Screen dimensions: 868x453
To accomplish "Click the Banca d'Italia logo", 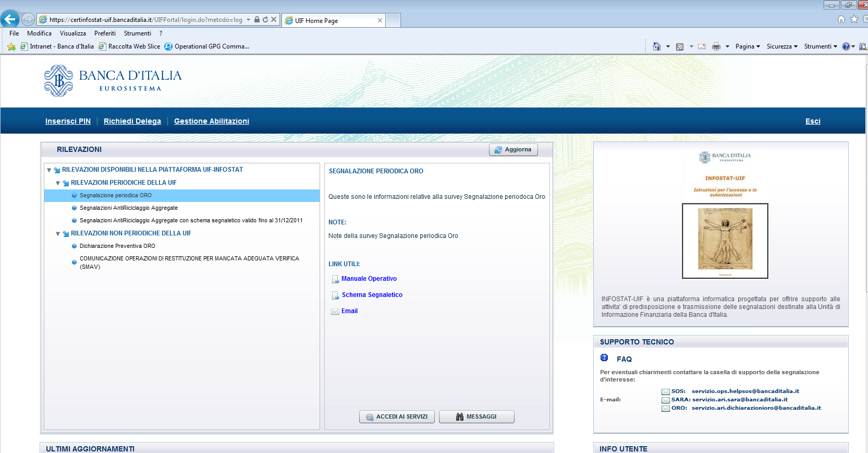I will point(113,81).
